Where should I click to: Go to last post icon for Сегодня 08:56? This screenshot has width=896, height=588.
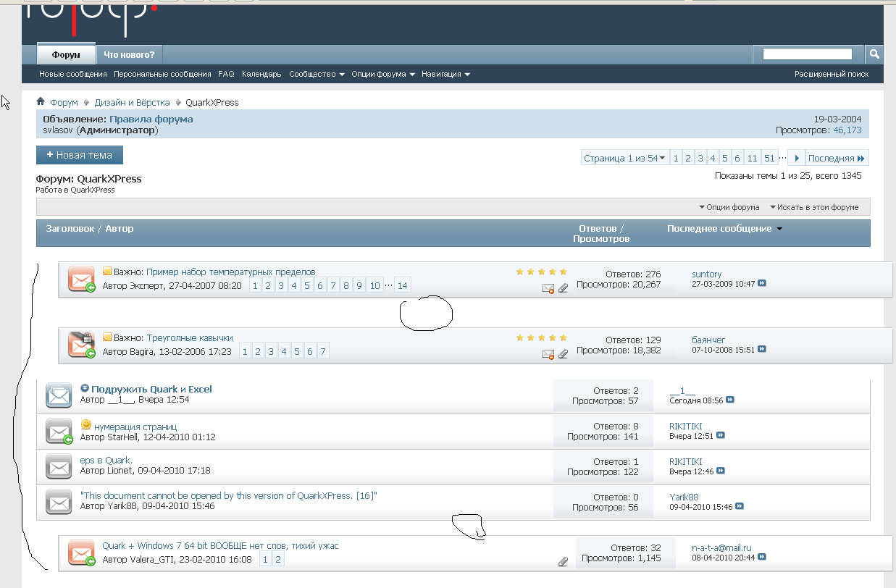[730, 400]
